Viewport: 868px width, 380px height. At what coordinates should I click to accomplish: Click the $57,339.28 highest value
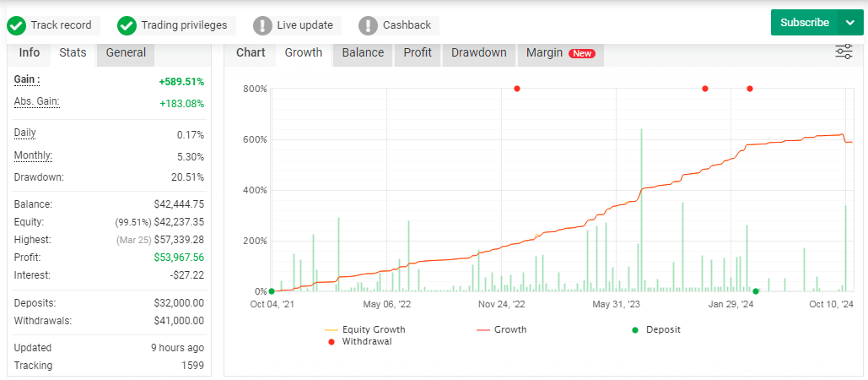[x=179, y=240]
